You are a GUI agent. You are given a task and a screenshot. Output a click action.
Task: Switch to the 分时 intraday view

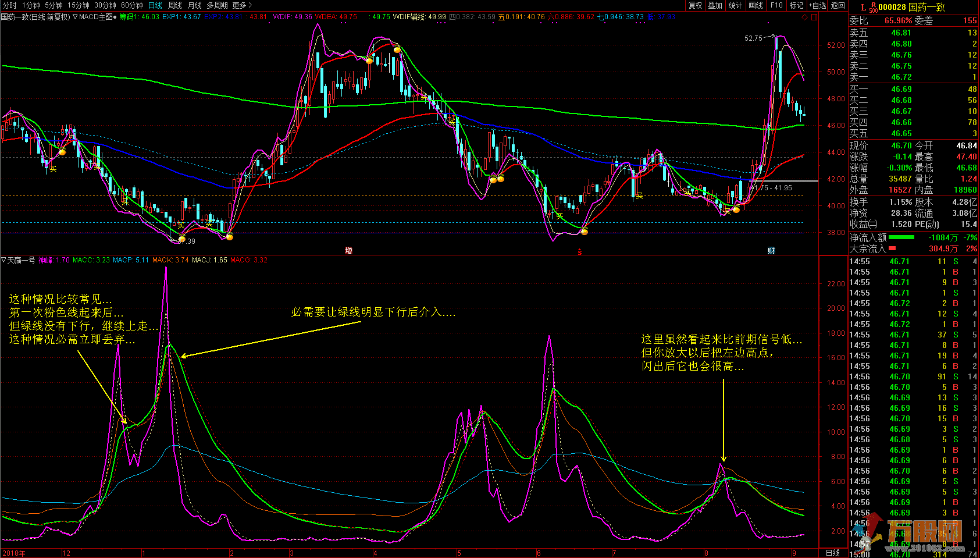pyautogui.click(x=10, y=5)
